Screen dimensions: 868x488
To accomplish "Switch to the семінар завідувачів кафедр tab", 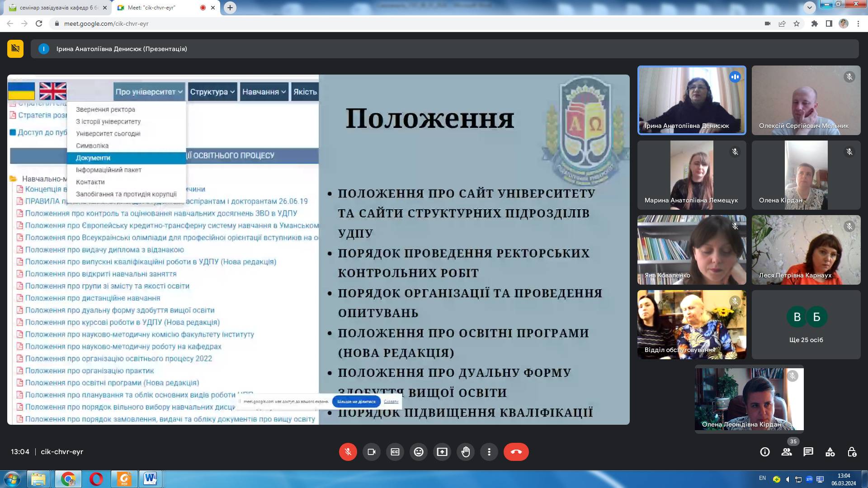I will click(57, 8).
